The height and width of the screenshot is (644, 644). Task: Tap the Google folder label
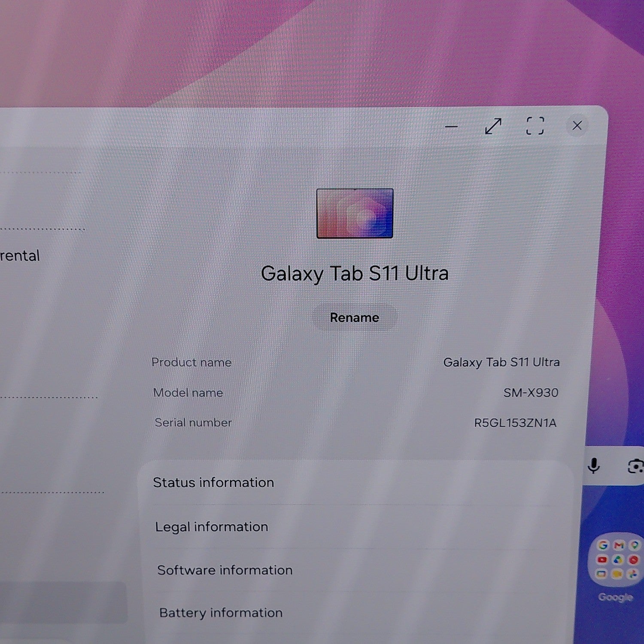(x=615, y=597)
